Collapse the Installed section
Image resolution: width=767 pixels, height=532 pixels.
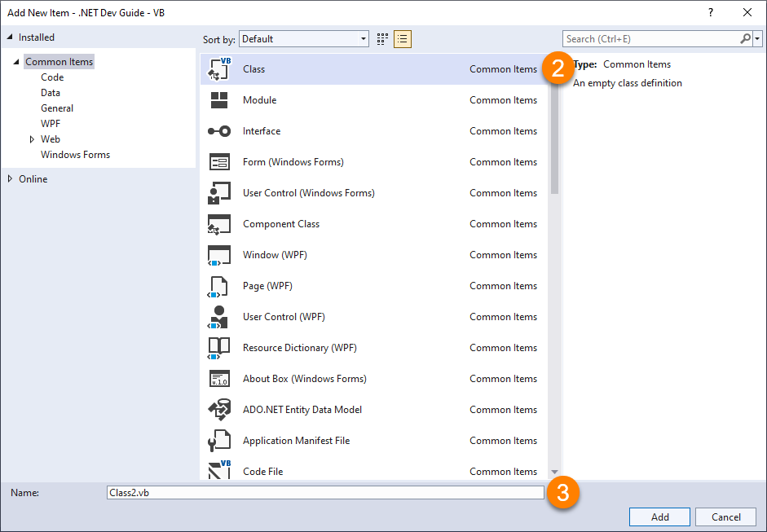point(9,37)
